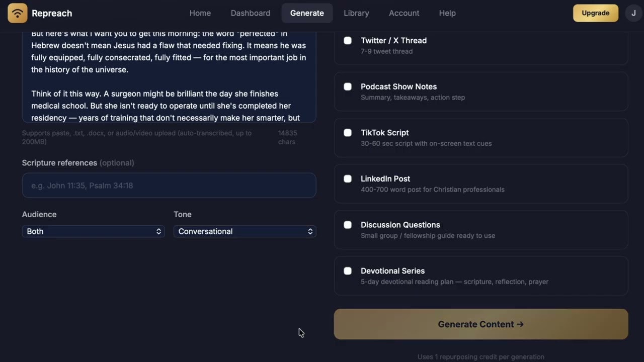Click the Podcast Show Notes title
This screenshot has height=362, width=644.
398,86
